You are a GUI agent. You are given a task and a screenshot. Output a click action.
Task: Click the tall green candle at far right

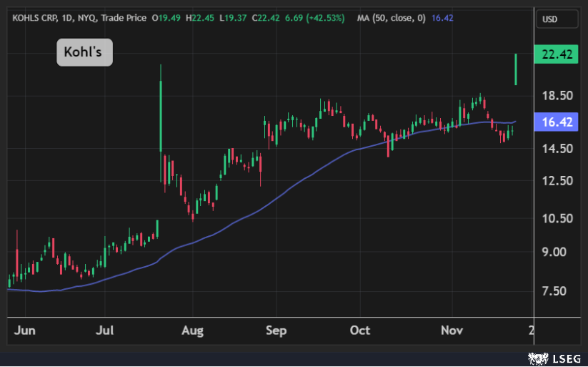515,69
